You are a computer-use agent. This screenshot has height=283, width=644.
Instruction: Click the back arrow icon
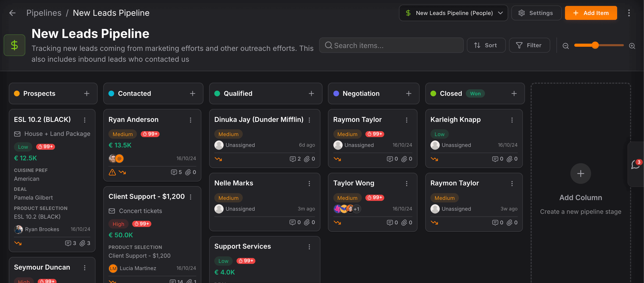point(12,13)
